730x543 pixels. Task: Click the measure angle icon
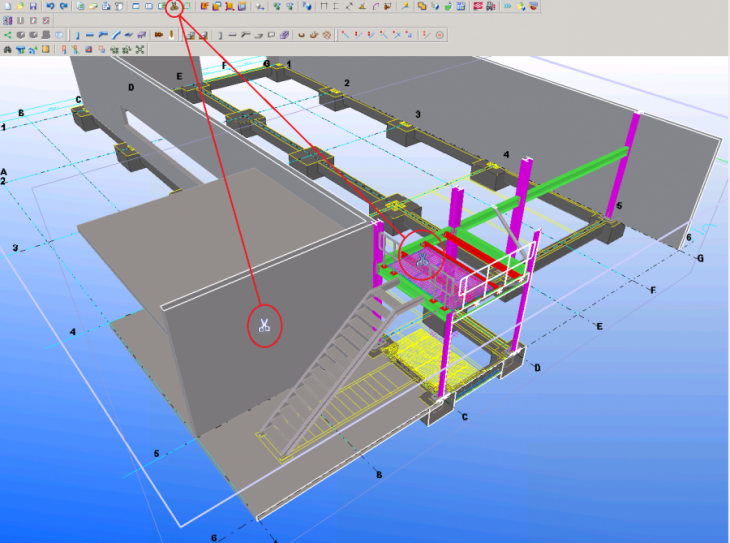pos(362,6)
